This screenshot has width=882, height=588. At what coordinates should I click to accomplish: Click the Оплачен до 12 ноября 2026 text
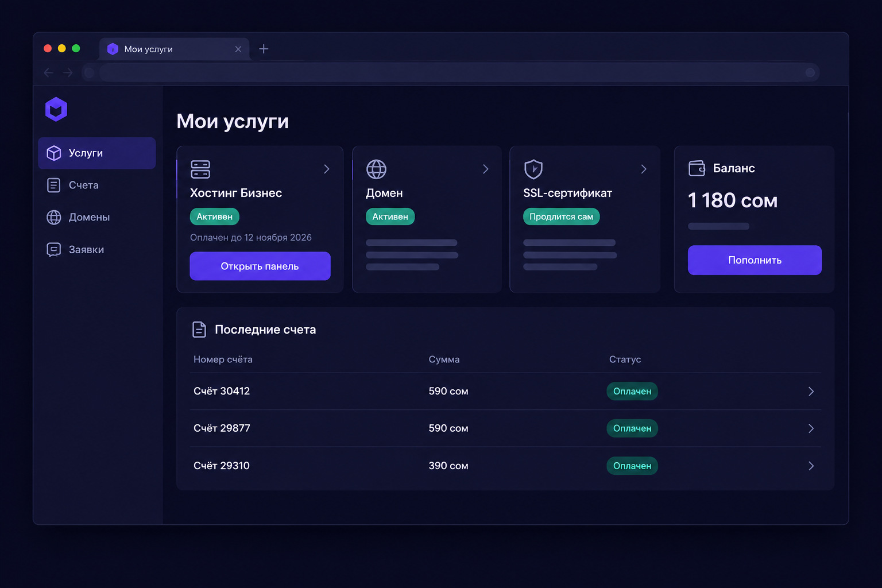(251, 238)
